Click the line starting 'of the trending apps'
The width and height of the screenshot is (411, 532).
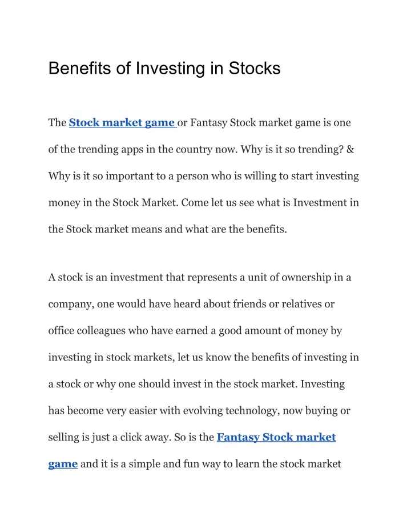pyautogui.click(x=201, y=149)
